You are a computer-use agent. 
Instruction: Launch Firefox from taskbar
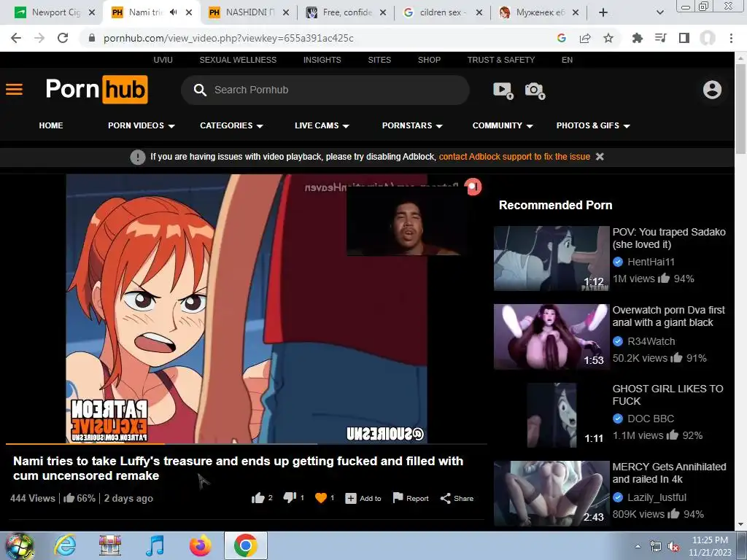tap(200, 545)
